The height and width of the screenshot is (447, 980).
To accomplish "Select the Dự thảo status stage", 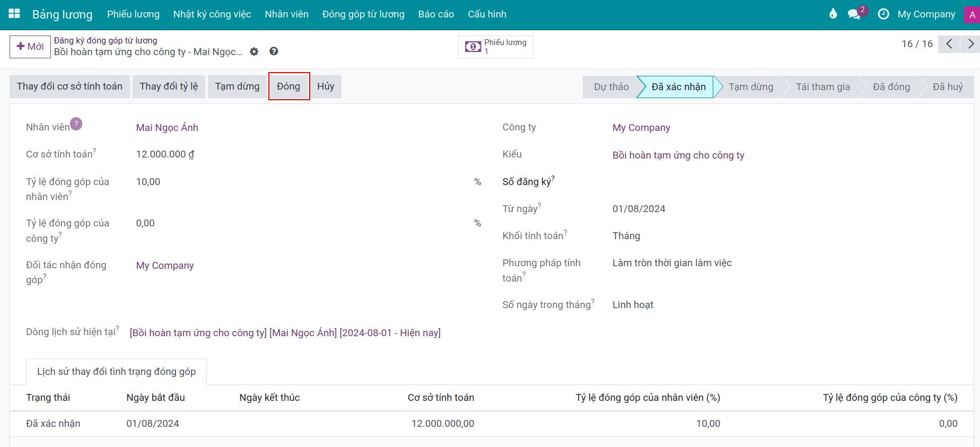I will 611,87.
